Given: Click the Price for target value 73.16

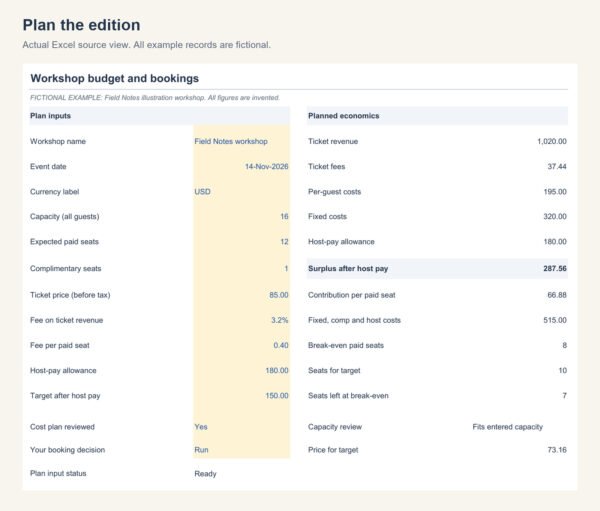Looking at the screenshot, I should pyautogui.click(x=557, y=450).
